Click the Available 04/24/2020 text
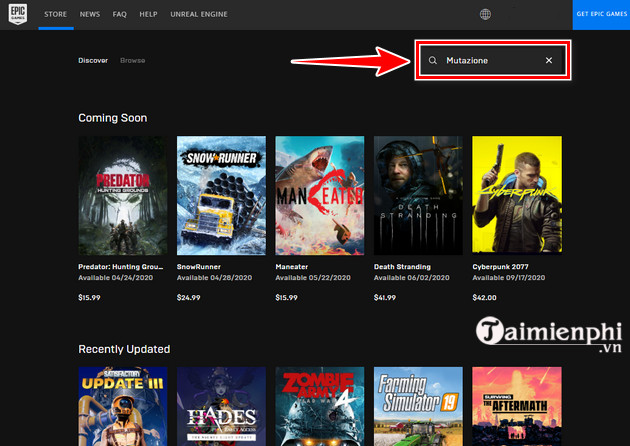The image size is (630, 446). point(115,278)
